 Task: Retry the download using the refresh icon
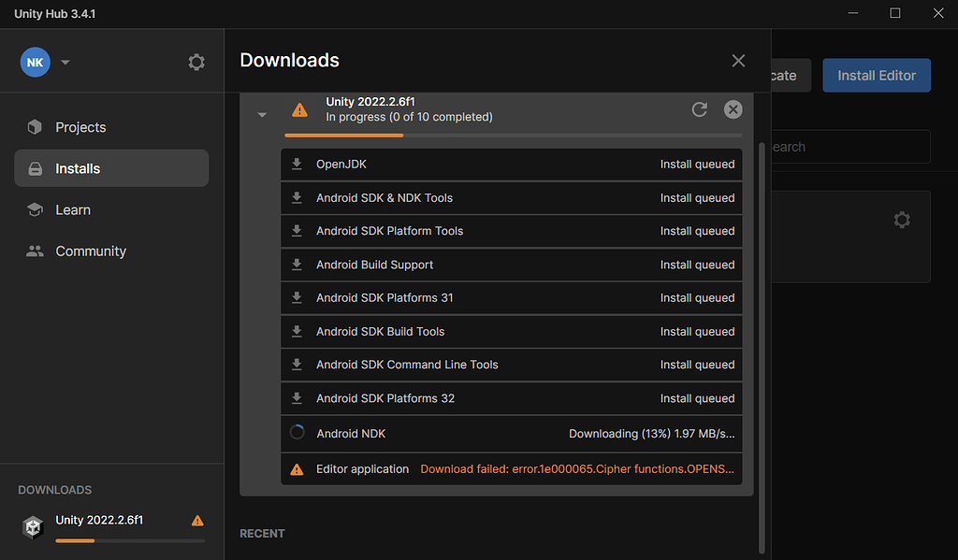pyautogui.click(x=699, y=109)
